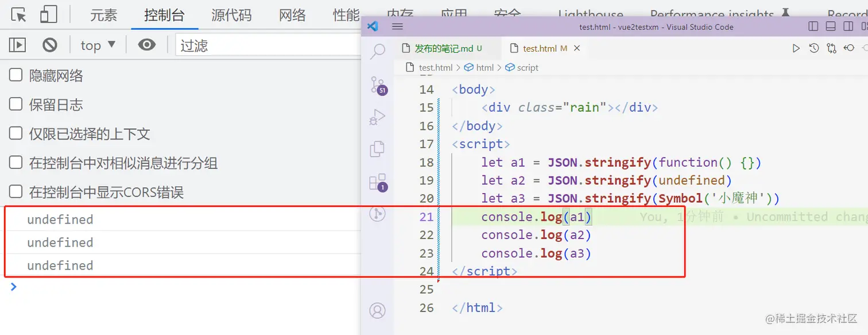This screenshot has width=868, height=335.
Task: Select the second undefined console output
Action: pyautogui.click(x=60, y=242)
